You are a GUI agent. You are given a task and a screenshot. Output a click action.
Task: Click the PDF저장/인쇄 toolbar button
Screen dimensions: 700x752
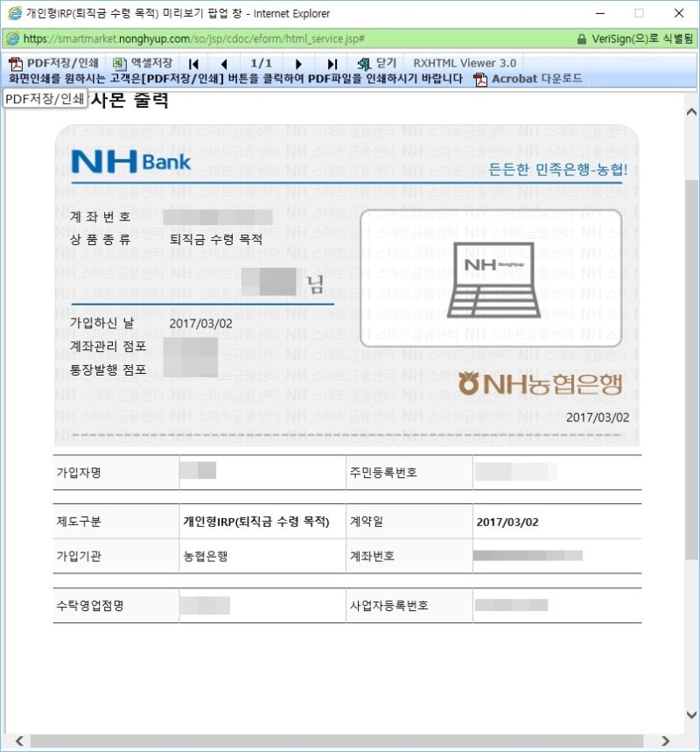coord(53,63)
